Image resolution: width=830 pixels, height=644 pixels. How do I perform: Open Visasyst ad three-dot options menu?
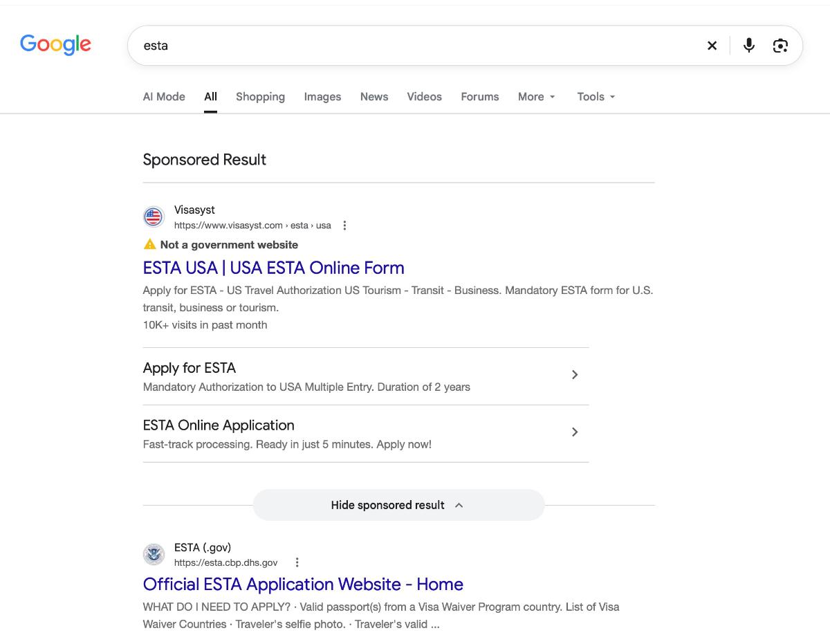pos(344,226)
